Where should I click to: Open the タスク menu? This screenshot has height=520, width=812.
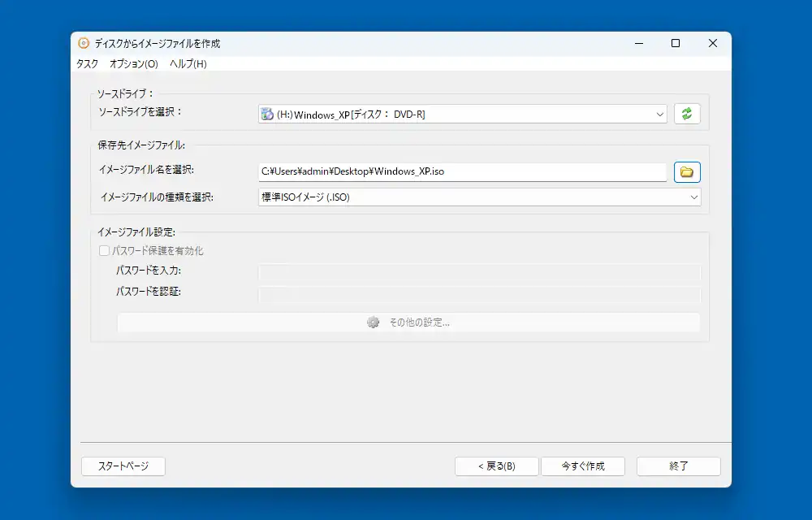click(87, 64)
